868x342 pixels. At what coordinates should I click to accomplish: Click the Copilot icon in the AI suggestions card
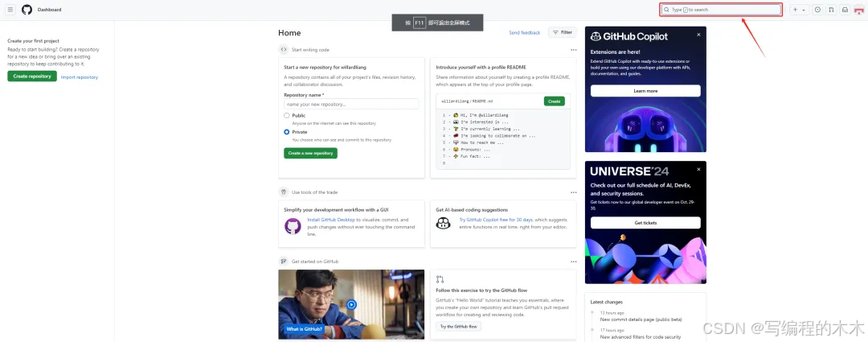coord(444,223)
